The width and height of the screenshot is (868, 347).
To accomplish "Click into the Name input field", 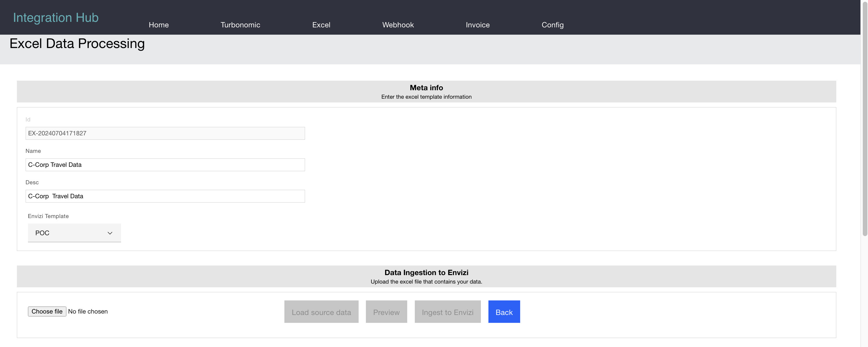I will [165, 165].
